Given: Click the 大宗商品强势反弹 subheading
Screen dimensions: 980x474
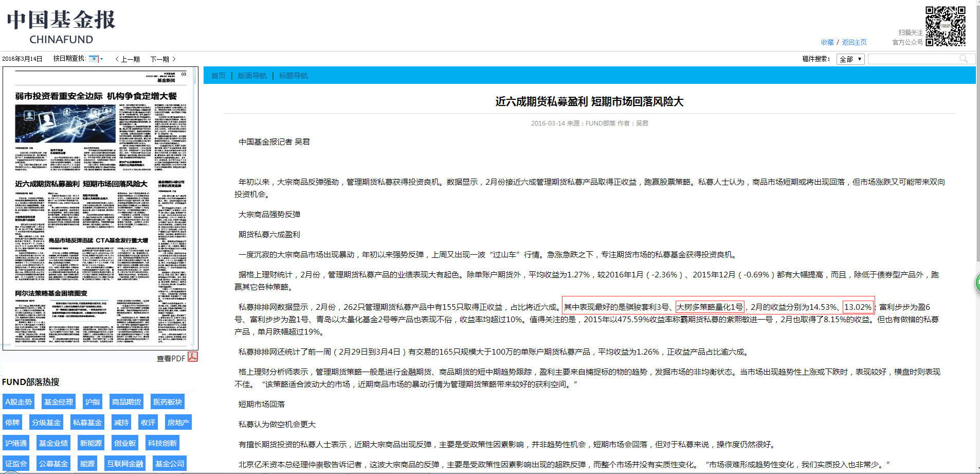Looking at the screenshot, I should tap(269, 215).
